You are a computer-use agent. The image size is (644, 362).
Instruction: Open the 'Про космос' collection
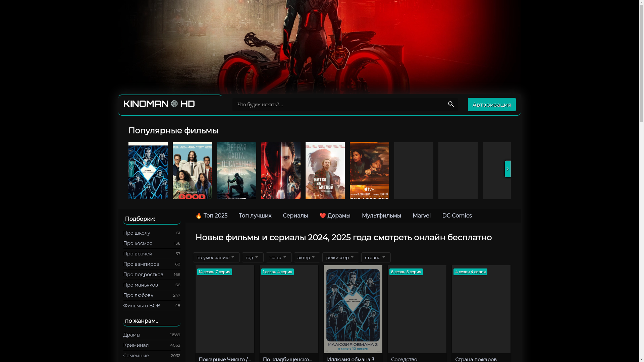tap(152, 243)
